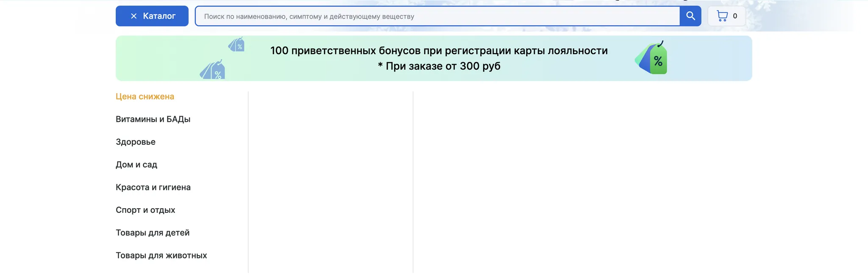
Task: Expand the Дом и сад category
Action: (136, 165)
